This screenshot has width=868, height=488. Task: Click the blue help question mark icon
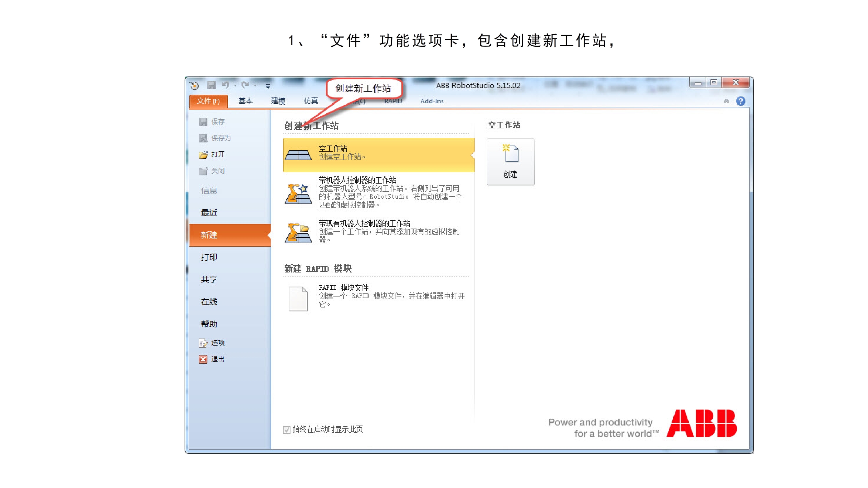741,101
